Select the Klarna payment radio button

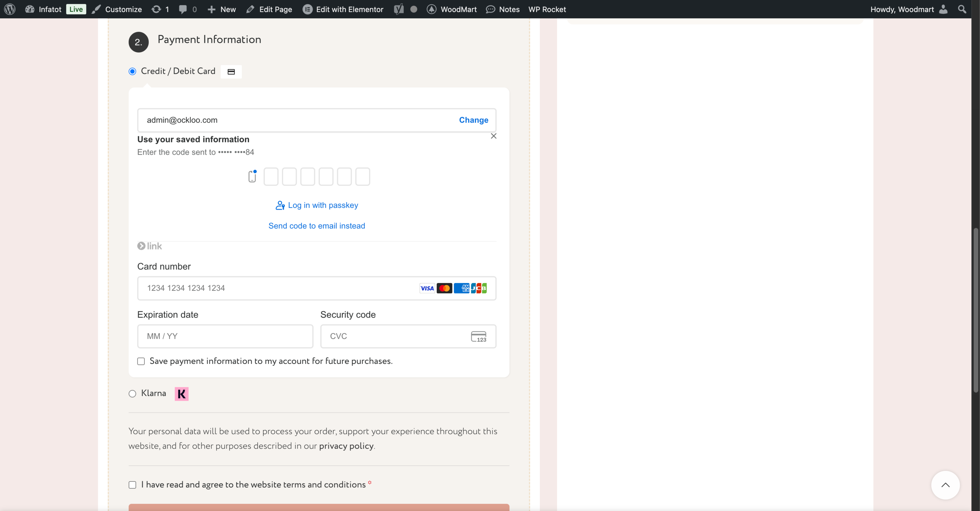tap(132, 394)
